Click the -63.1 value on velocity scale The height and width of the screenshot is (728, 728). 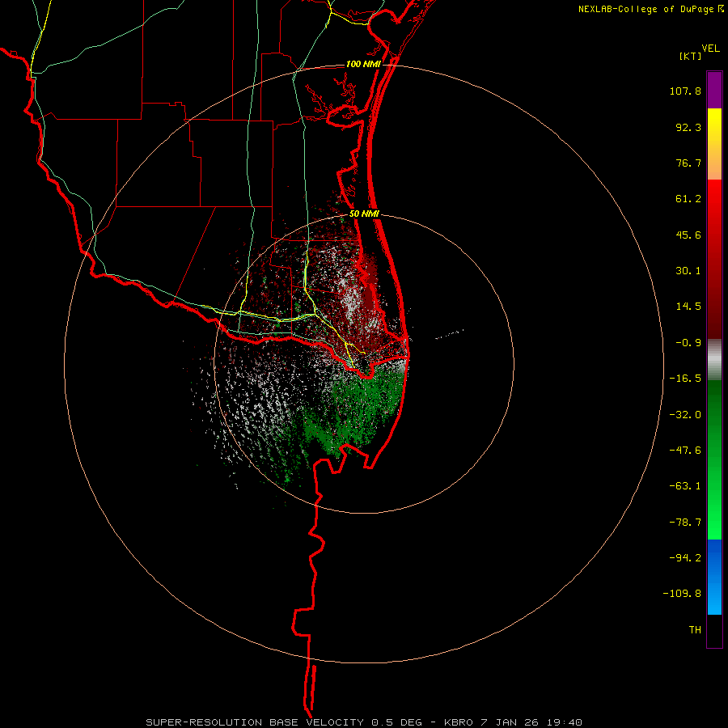pos(685,486)
